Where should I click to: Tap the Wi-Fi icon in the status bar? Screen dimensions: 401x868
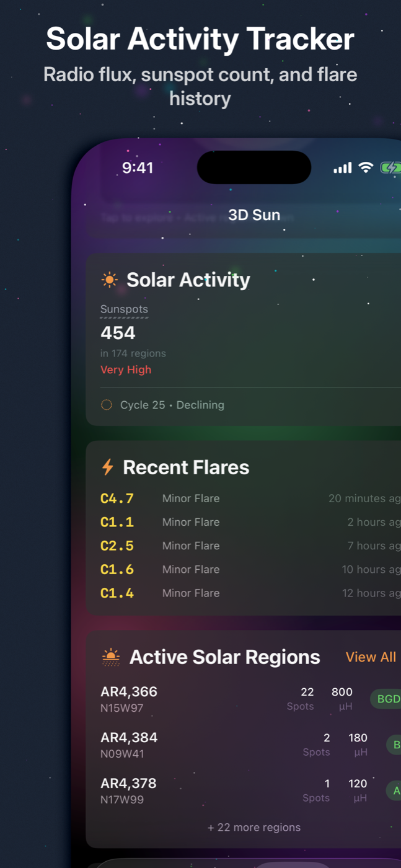coord(364,167)
